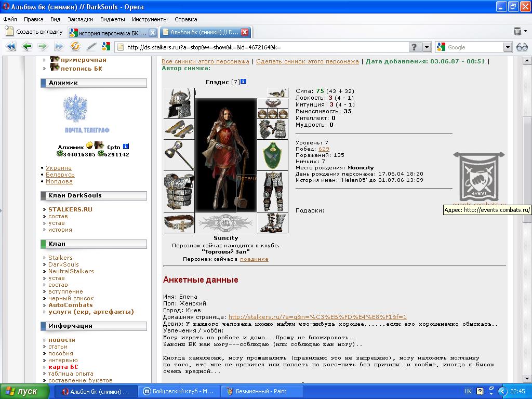Click Сделать снимок этого персонажа link
This screenshot has width=532, height=399.
[308, 61]
